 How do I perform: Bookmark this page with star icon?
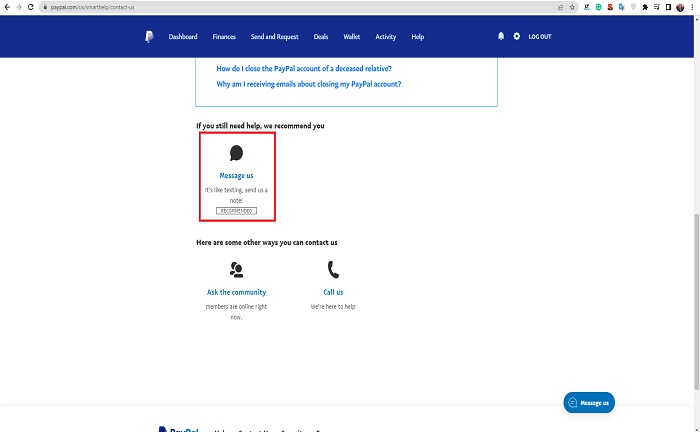(572, 7)
